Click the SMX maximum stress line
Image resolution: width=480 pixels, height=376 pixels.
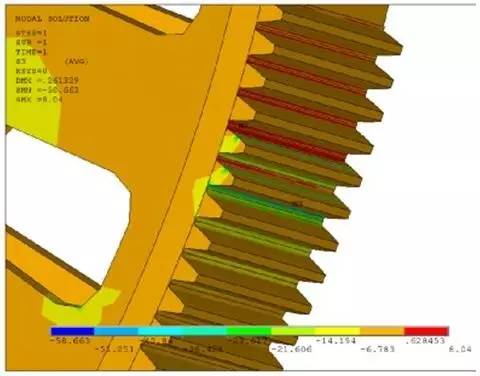click(39, 99)
